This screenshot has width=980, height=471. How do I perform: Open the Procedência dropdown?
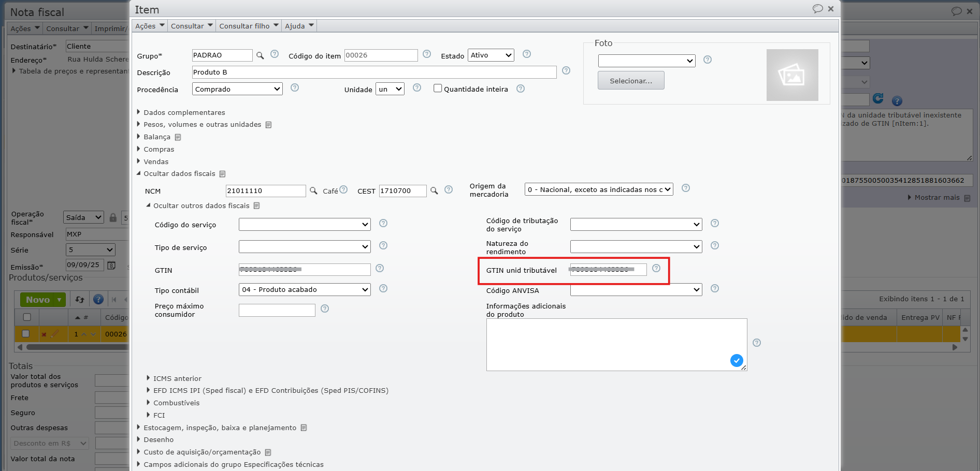pos(237,89)
